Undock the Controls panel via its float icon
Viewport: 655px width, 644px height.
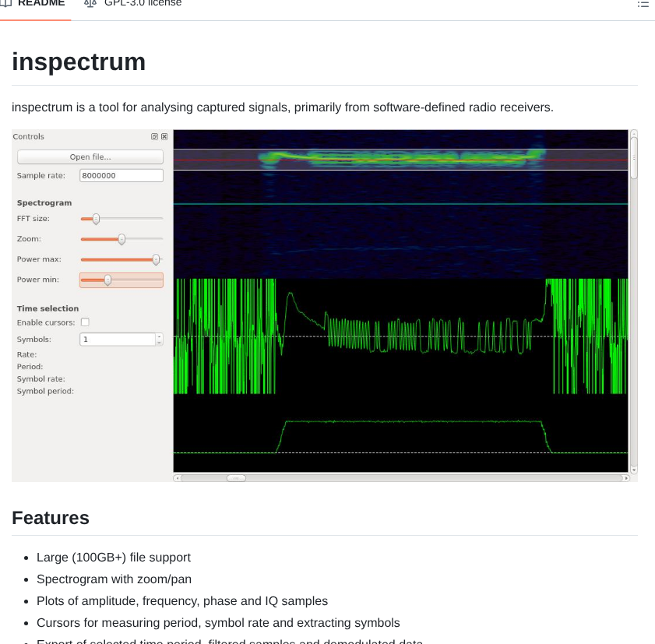point(153,135)
